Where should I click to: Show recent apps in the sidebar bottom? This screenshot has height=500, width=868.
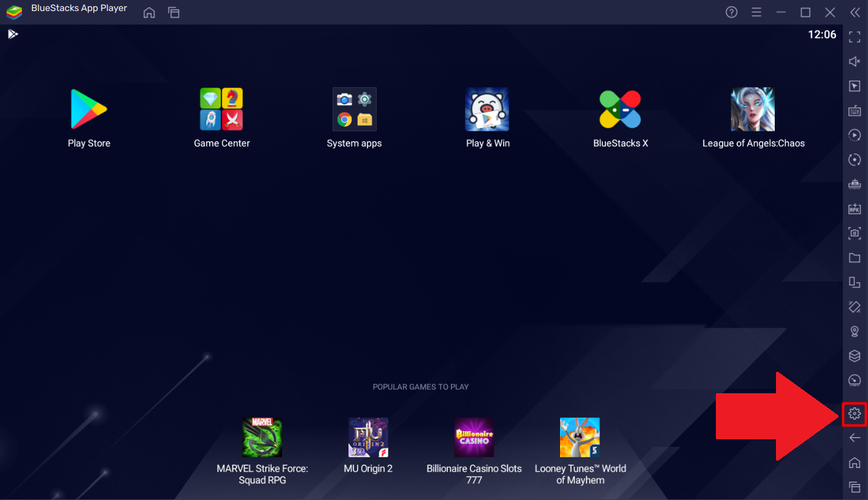[x=855, y=487]
